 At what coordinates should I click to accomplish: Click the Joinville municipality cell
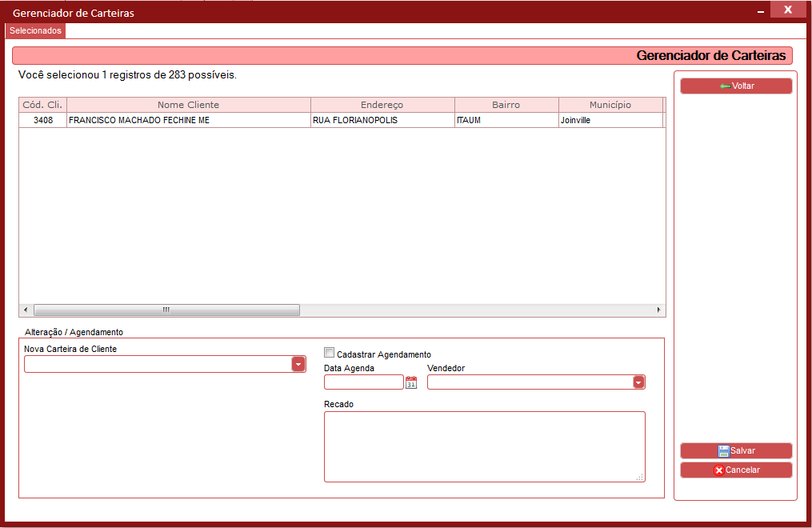(610, 120)
